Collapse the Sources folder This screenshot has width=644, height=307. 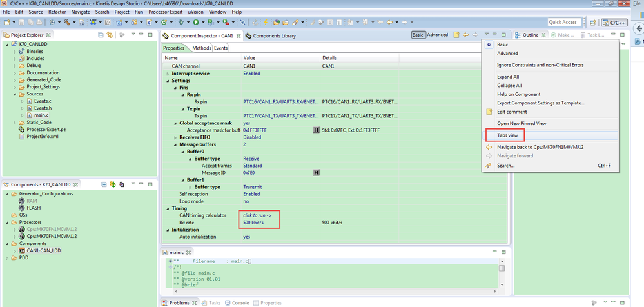15,94
